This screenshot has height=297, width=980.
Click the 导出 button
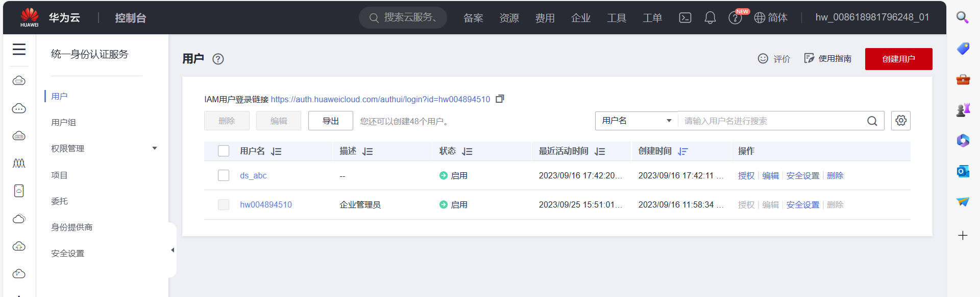(331, 121)
